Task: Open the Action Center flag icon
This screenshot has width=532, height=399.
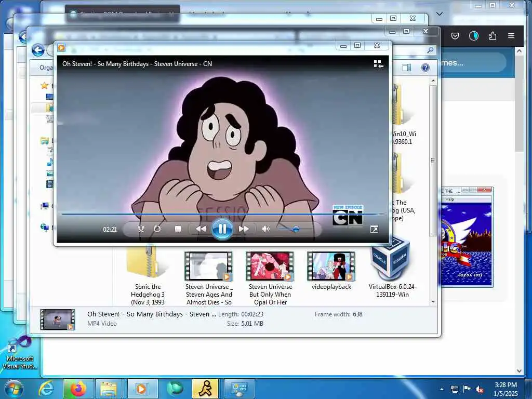Action: (x=467, y=389)
